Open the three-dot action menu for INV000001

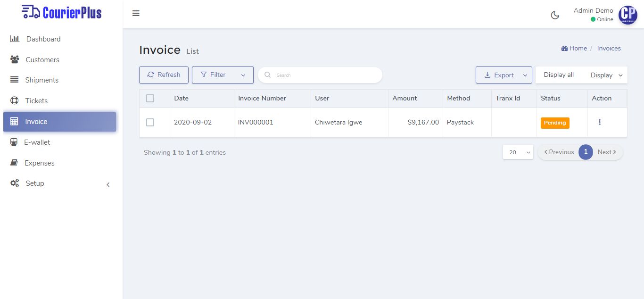click(x=600, y=122)
